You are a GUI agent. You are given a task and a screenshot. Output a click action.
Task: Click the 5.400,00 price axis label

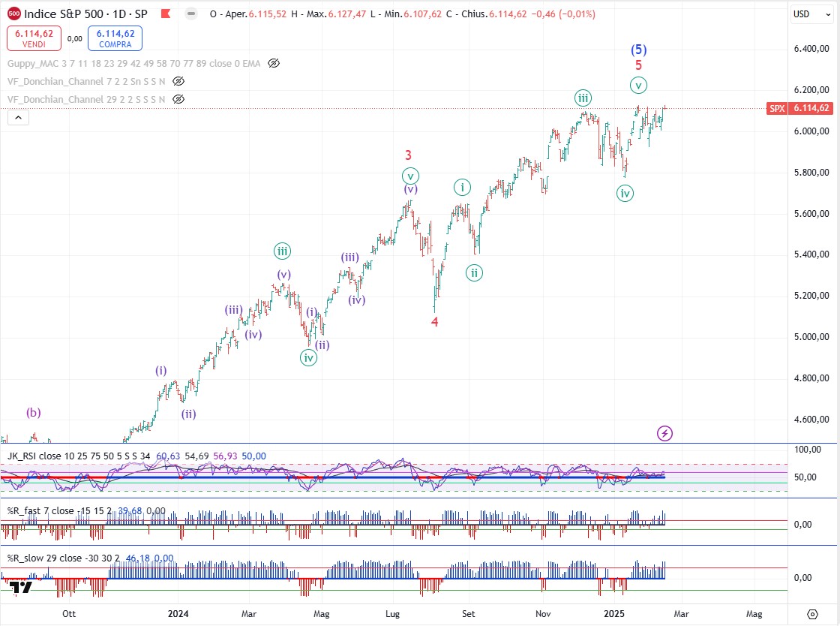tap(811, 254)
